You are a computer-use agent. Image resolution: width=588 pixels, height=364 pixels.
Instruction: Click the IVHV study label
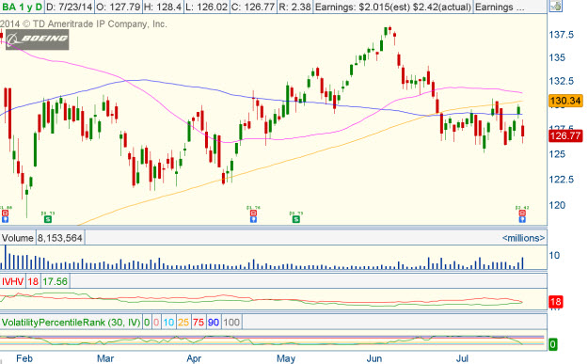tap(13, 281)
